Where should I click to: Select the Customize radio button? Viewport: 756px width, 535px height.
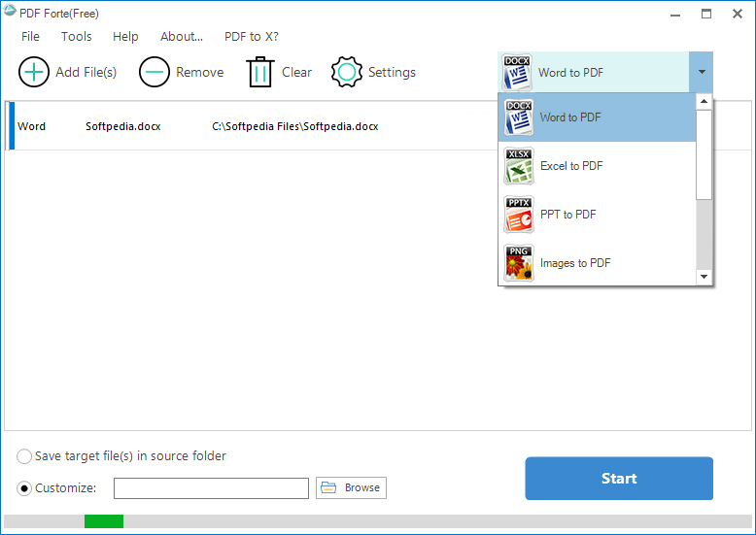[24, 488]
